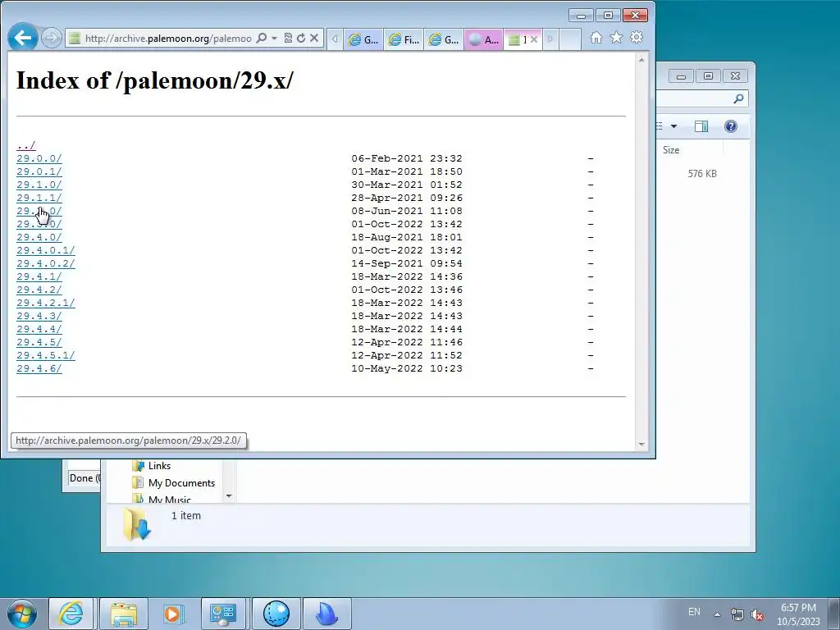Open a new blank tab

(x=570, y=39)
